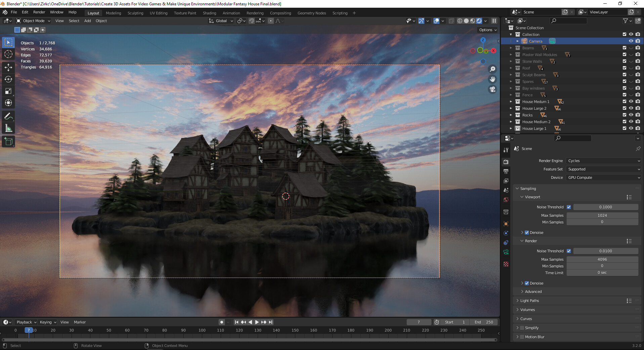The image size is (644, 350).
Task: Uncheck Denoise under Viewport sampling
Action: [527, 232]
